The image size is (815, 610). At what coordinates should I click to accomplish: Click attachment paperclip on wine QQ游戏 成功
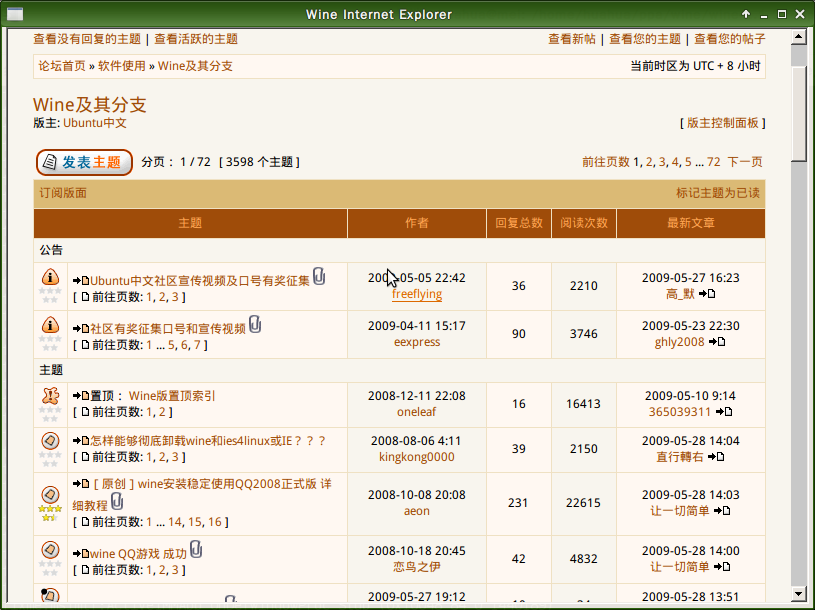pos(196,550)
